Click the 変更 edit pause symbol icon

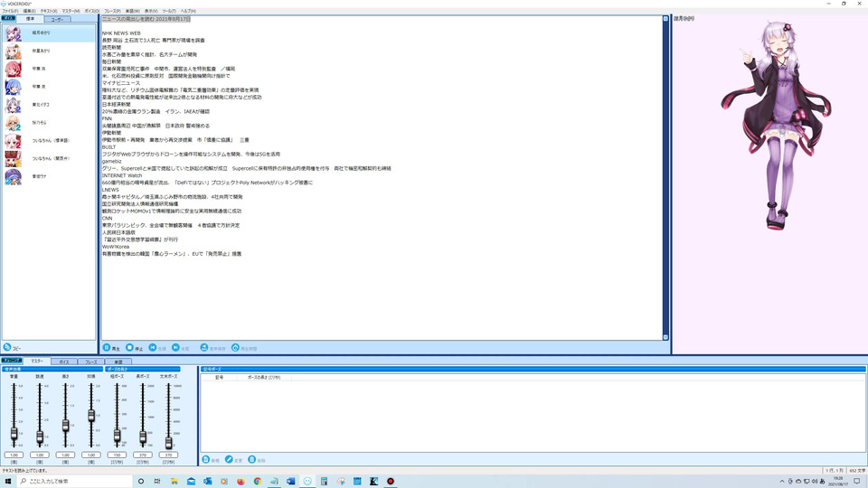pyautogui.click(x=229, y=460)
